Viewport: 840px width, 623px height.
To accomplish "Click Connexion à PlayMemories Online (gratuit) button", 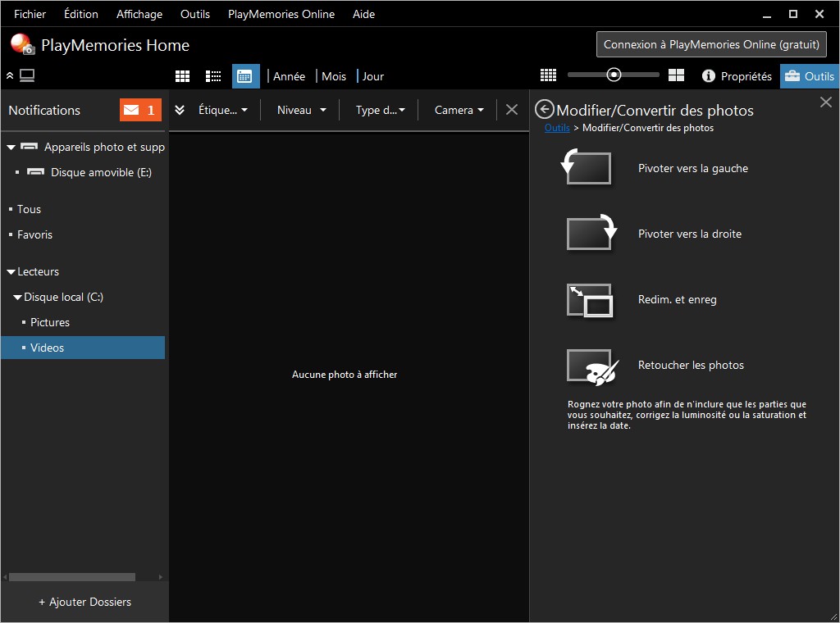I will pos(711,44).
